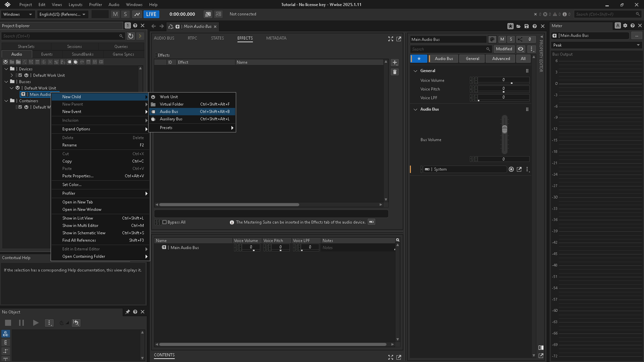Toggle the favorites star filter in Property Editor
Viewport: 644px width, 362px height.
click(419, 59)
